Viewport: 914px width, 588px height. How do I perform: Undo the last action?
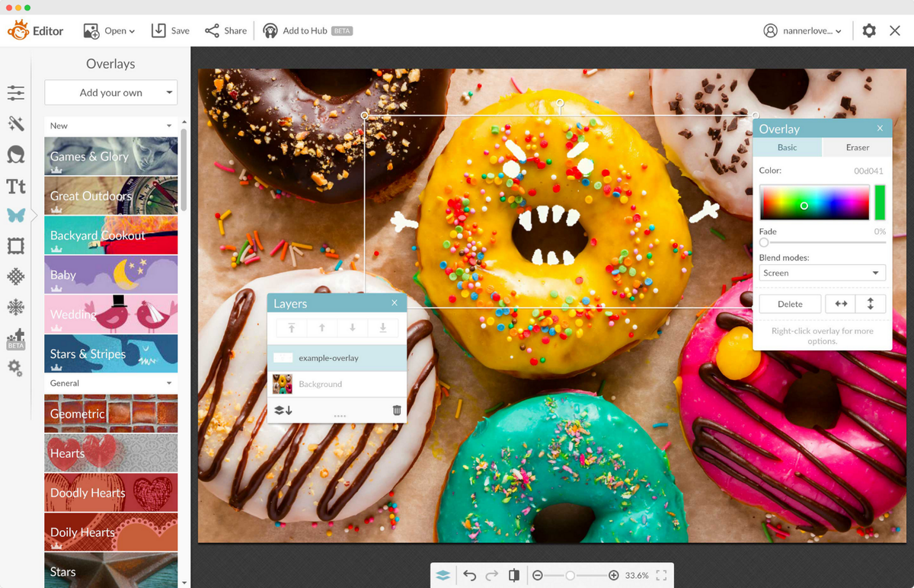pyautogui.click(x=469, y=576)
